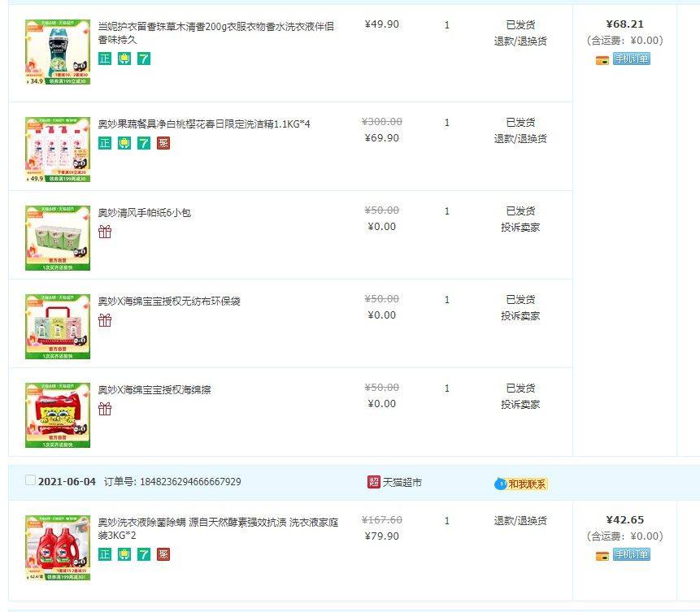Click 7-day return badge on 奥妙洗洁精 row
This screenshot has height=612, width=700.
(144, 143)
